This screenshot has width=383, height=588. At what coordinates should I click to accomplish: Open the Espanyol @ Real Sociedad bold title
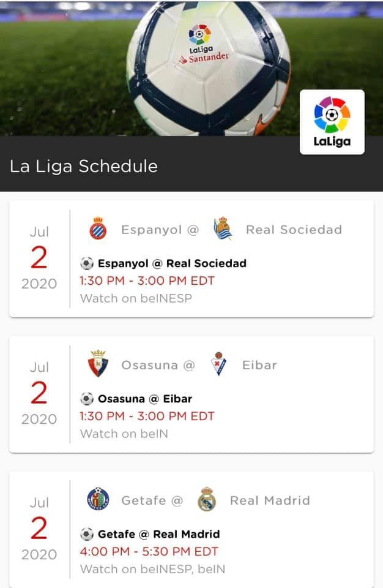tap(172, 263)
